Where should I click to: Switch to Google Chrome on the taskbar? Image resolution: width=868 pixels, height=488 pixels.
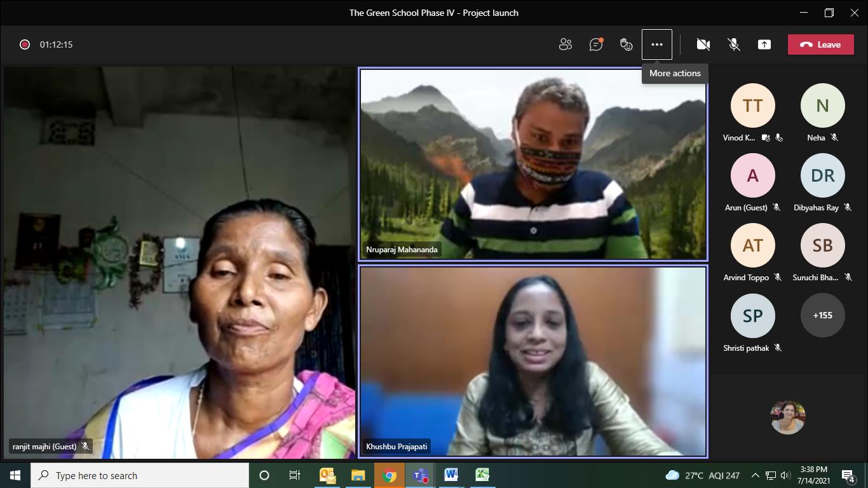tap(389, 475)
